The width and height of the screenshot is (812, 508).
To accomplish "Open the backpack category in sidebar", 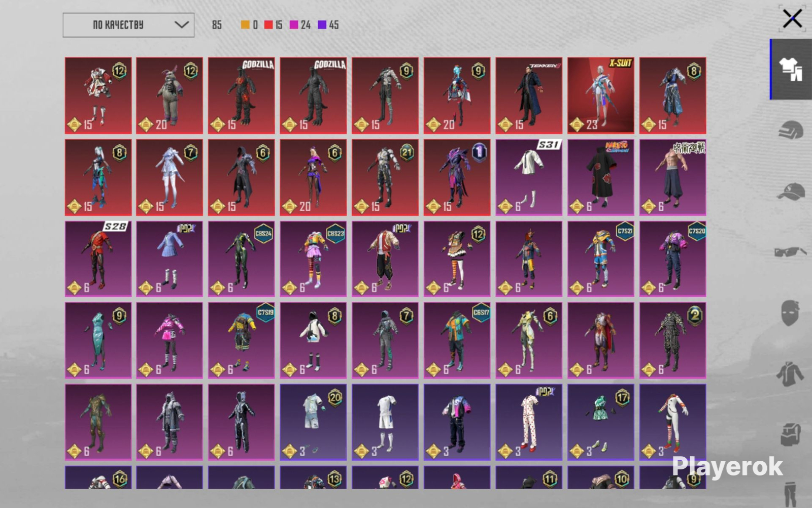I will point(790,435).
